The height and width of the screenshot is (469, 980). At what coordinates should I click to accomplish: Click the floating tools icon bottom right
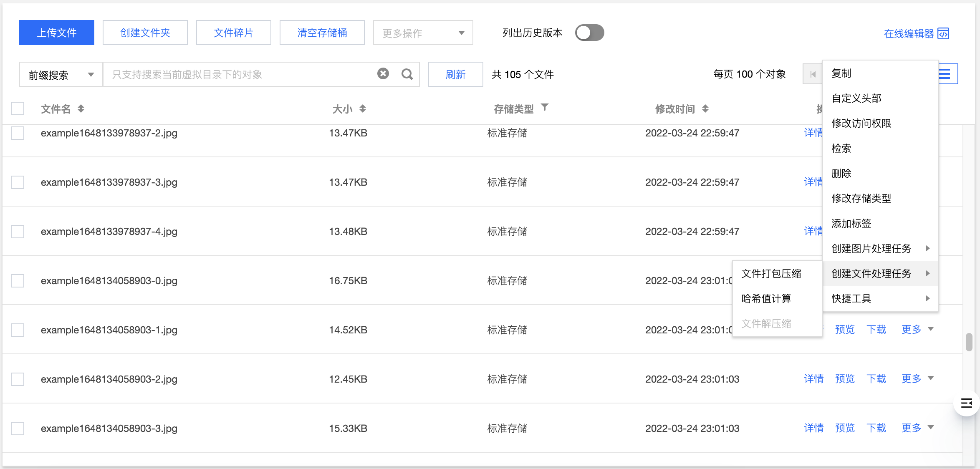point(965,403)
